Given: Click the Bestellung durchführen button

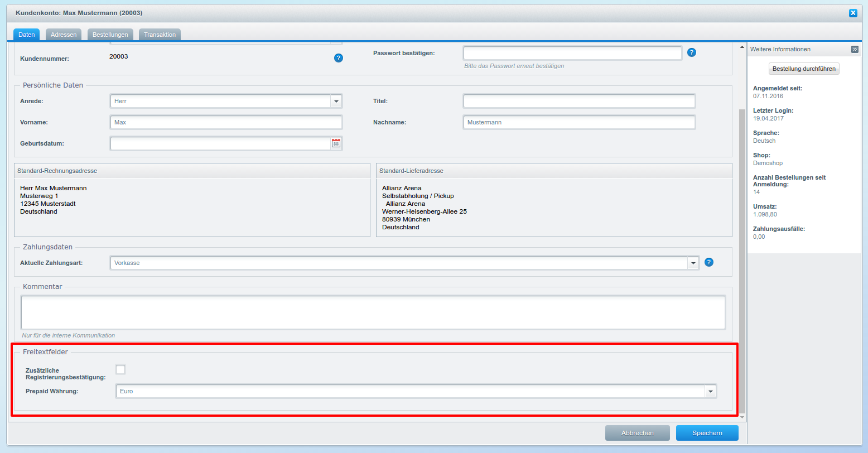Looking at the screenshot, I should pos(804,69).
